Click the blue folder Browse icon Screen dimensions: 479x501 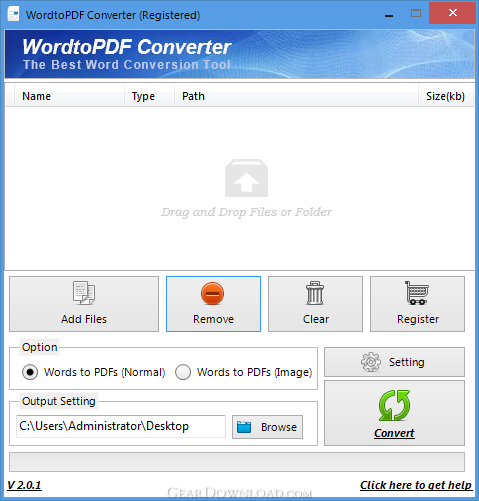244,427
